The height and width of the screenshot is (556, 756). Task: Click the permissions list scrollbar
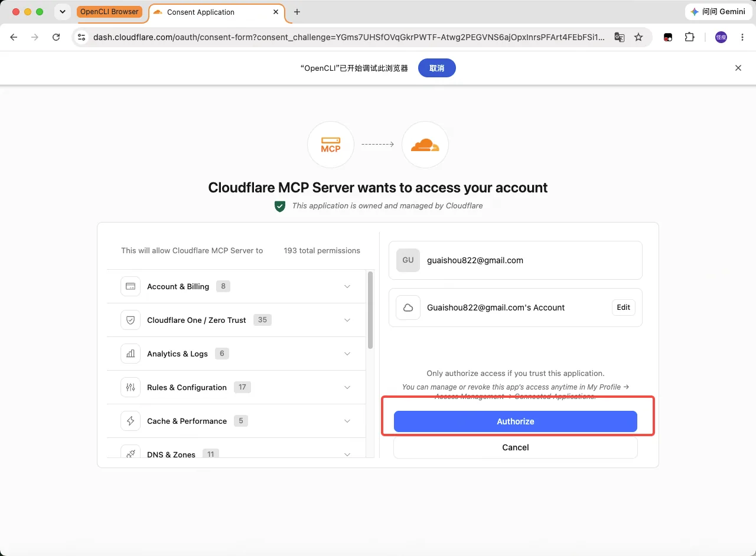click(x=370, y=310)
